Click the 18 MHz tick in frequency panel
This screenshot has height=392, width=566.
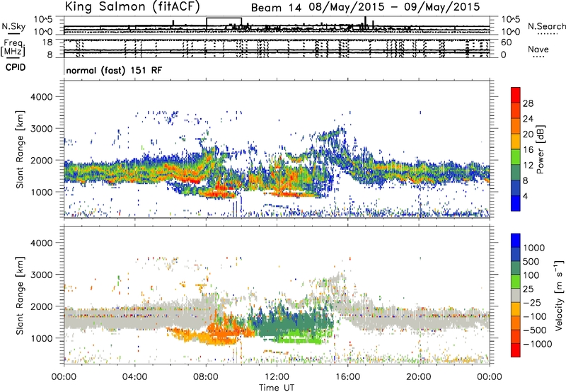pos(47,42)
